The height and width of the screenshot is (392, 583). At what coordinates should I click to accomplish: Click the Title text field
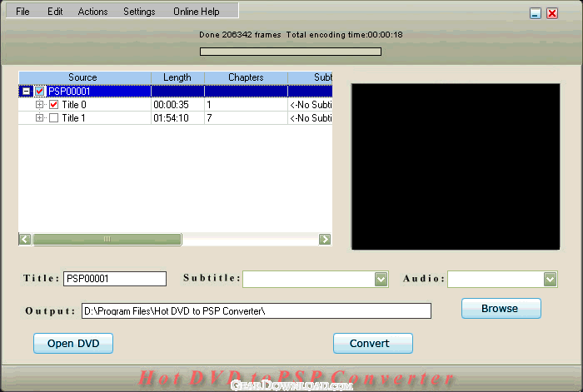click(115, 279)
